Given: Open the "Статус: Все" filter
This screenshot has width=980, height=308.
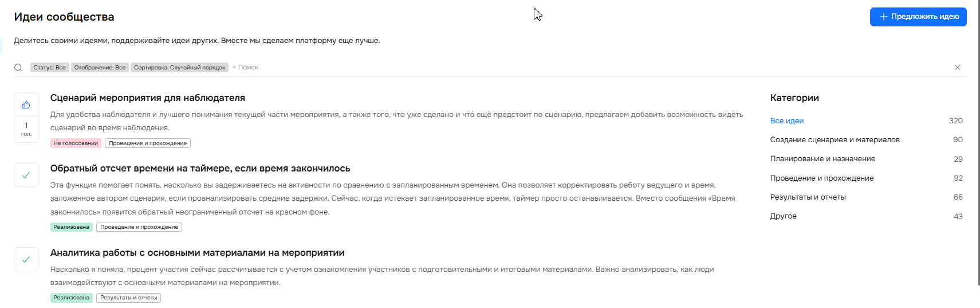Looking at the screenshot, I should (x=49, y=68).
